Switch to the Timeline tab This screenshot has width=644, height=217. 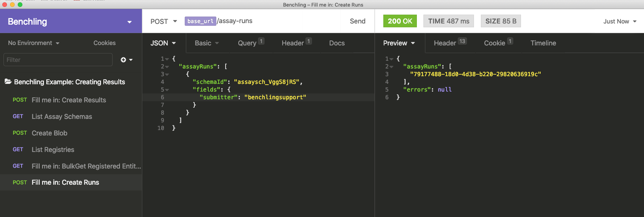tap(543, 43)
